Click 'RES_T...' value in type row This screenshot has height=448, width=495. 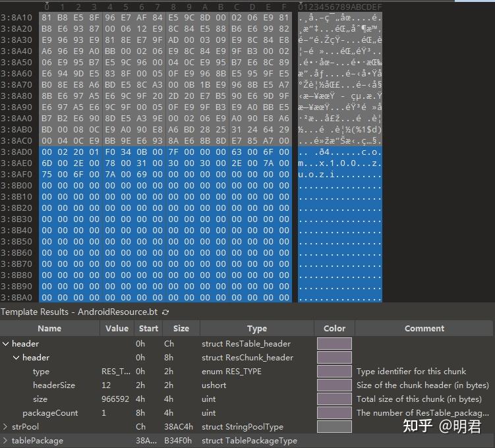click(115, 372)
